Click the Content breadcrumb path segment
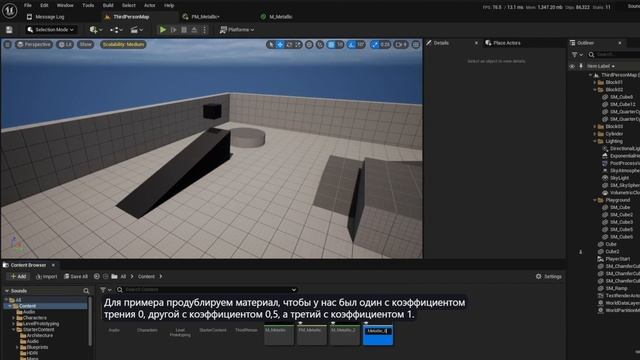The height and width of the screenshot is (360, 640). pos(146,276)
